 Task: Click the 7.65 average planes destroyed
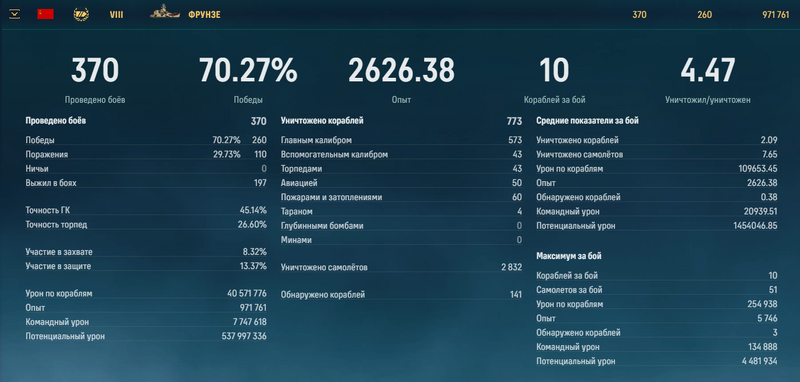pyautogui.click(x=770, y=155)
